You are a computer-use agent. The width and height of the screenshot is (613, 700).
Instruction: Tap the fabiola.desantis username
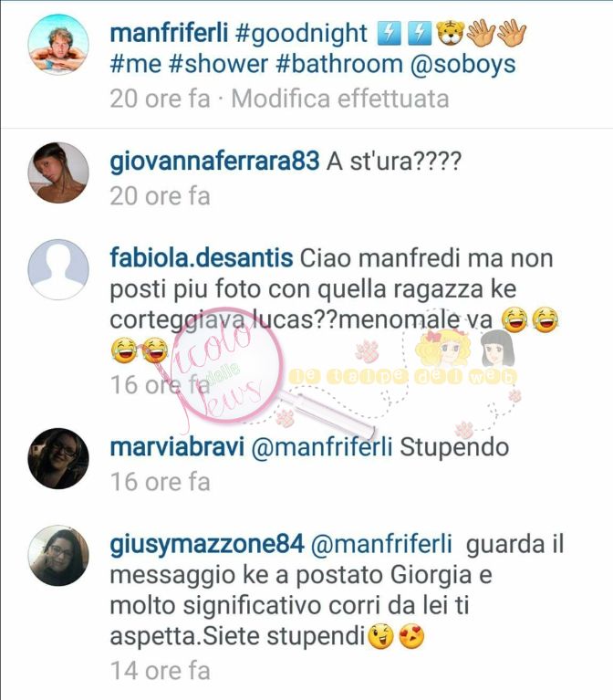202,258
